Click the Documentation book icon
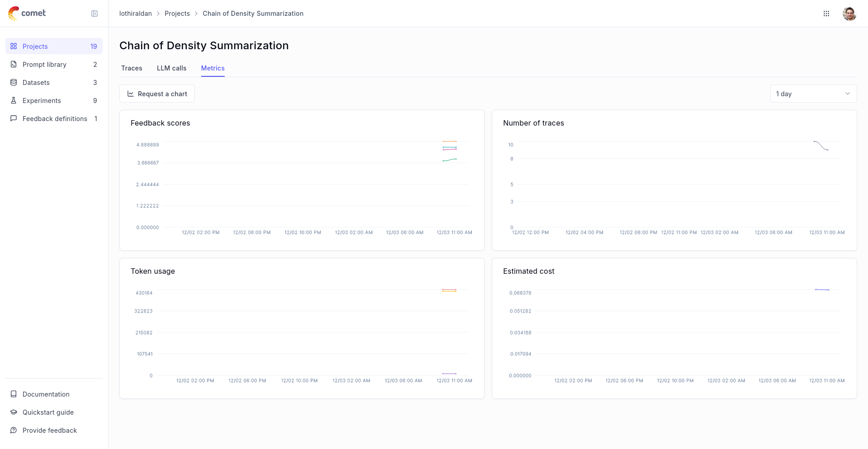 coord(14,394)
